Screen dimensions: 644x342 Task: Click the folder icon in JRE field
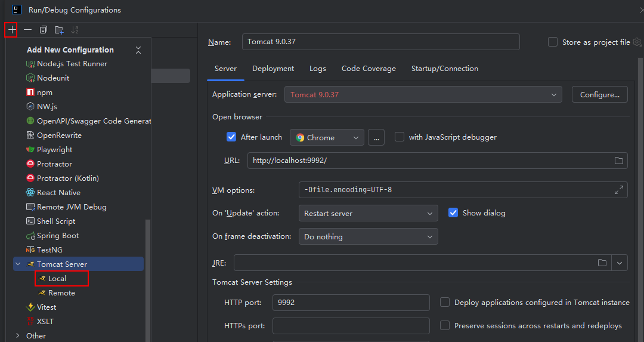(x=602, y=263)
